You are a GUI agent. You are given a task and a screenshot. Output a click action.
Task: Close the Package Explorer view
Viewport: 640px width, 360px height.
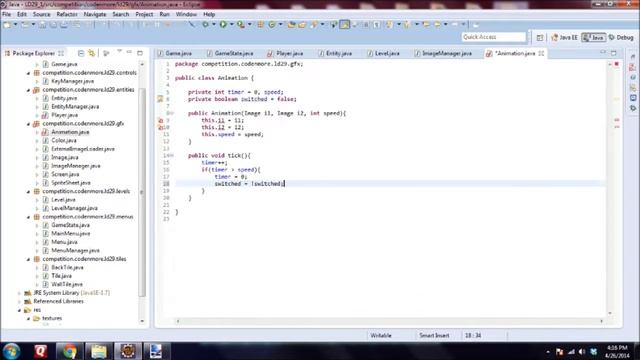pyautogui.click(x=61, y=53)
